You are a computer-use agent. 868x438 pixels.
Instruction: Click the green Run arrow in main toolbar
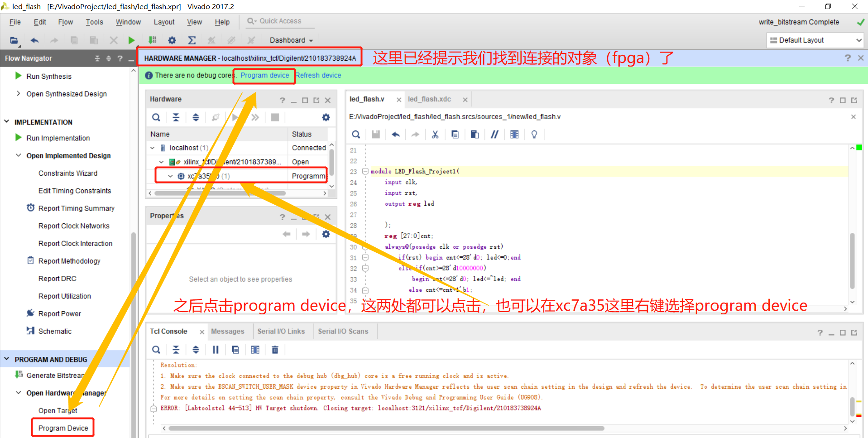coord(131,40)
